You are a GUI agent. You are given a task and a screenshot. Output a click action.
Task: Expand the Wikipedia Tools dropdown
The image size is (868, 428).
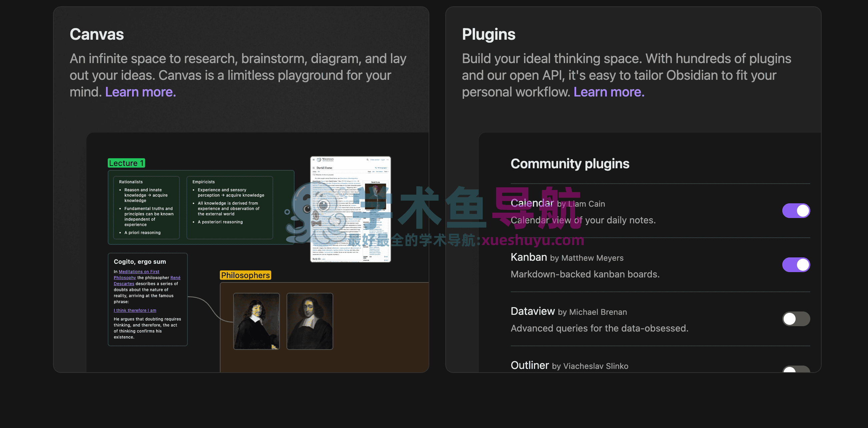[386, 172]
